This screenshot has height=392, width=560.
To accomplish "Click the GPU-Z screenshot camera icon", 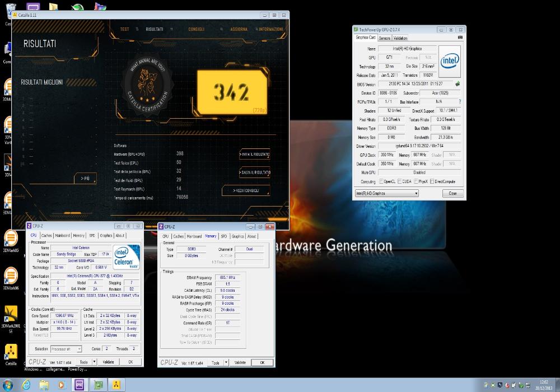I will (460, 38).
